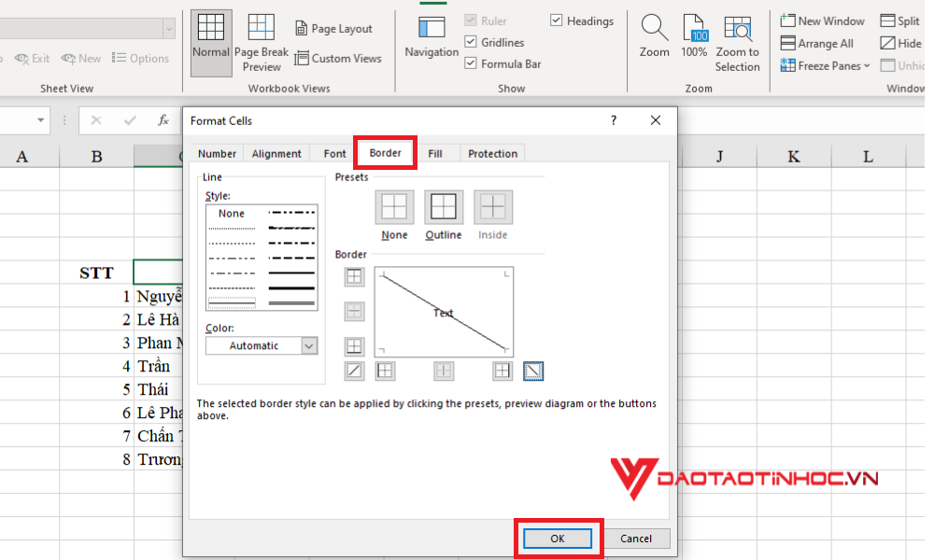Image resolution: width=934 pixels, height=560 pixels.
Task: Open the Freeze Panes dropdown
Action: pos(825,64)
